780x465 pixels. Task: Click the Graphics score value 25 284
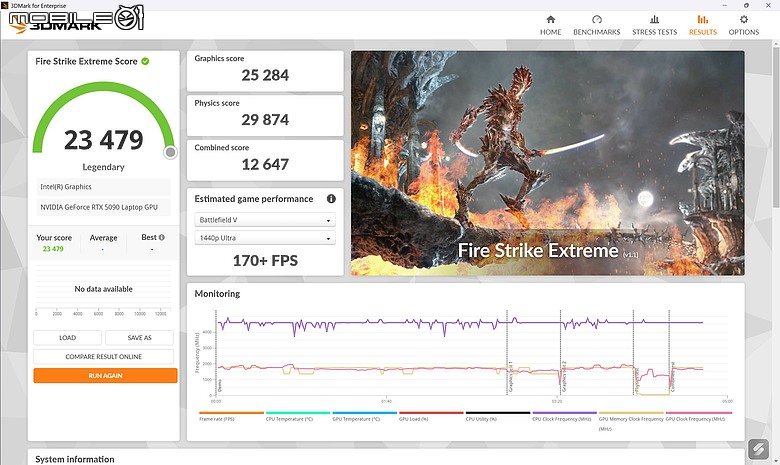[x=265, y=75]
